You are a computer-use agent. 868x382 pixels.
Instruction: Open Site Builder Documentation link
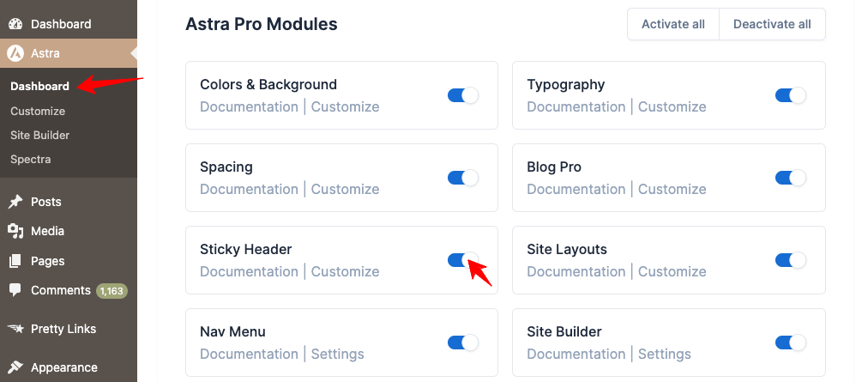coord(576,354)
